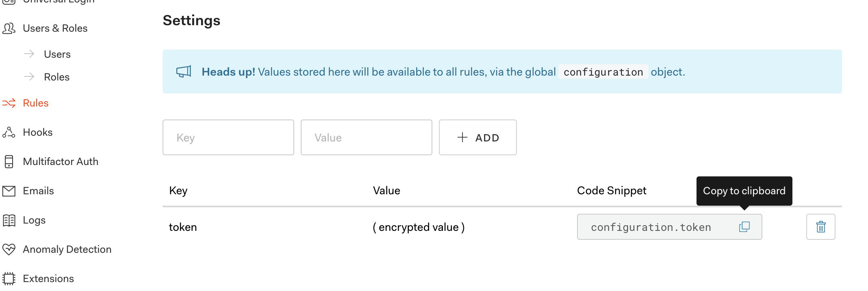This screenshot has width=868, height=291.
Task: Open the Users submenu item
Action: (57, 54)
